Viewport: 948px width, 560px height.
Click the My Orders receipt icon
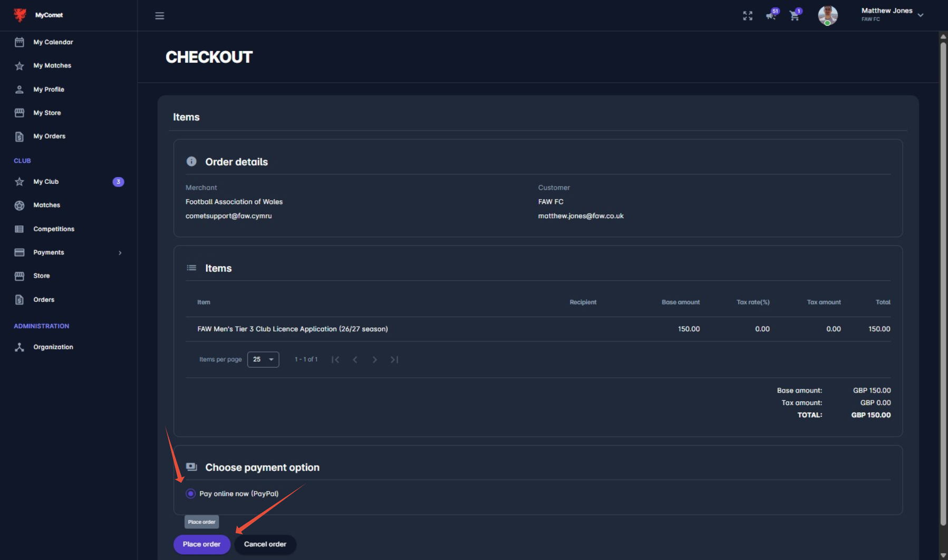click(20, 136)
